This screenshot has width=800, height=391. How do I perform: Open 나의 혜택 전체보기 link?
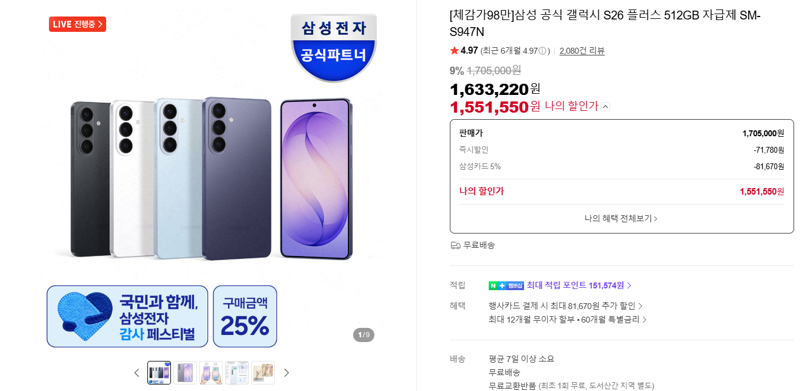pos(621,218)
